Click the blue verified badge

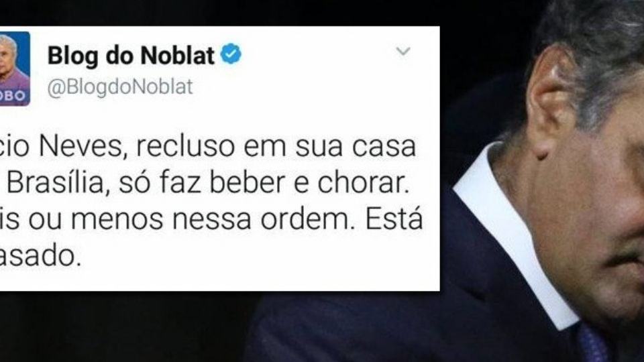[231, 54]
